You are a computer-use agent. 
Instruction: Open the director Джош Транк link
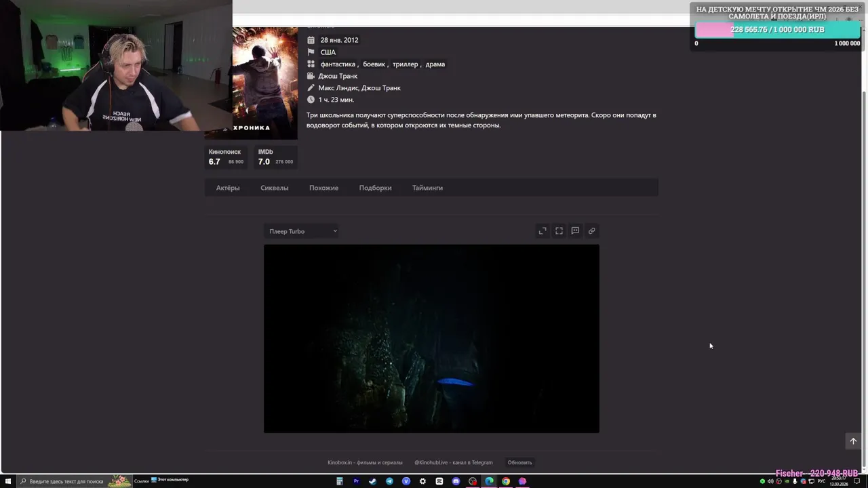338,76
